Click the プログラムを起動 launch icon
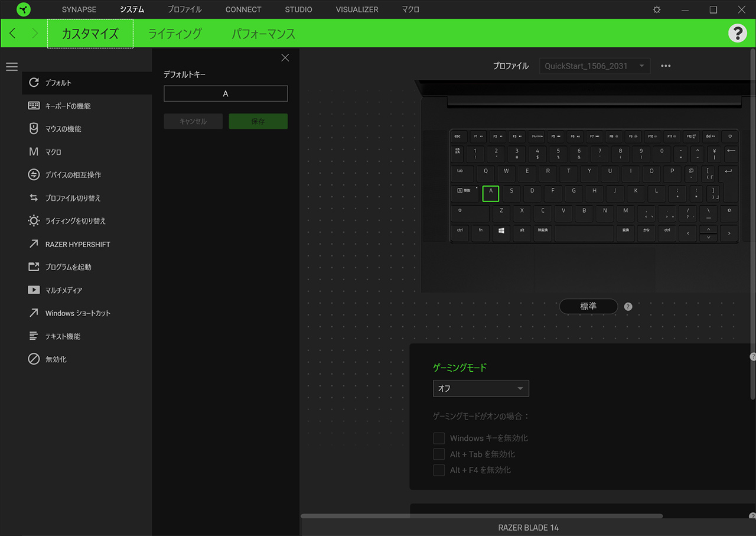756x536 pixels. pos(34,267)
